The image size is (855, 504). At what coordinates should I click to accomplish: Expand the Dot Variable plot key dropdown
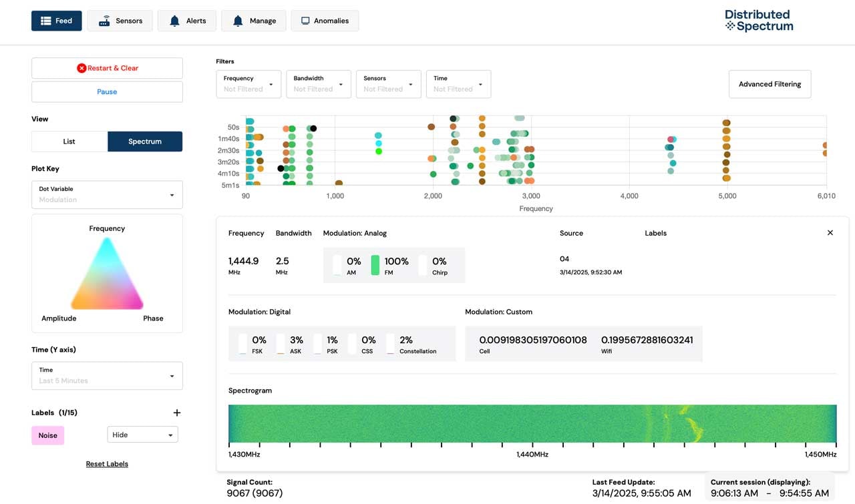click(x=107, y=194)
